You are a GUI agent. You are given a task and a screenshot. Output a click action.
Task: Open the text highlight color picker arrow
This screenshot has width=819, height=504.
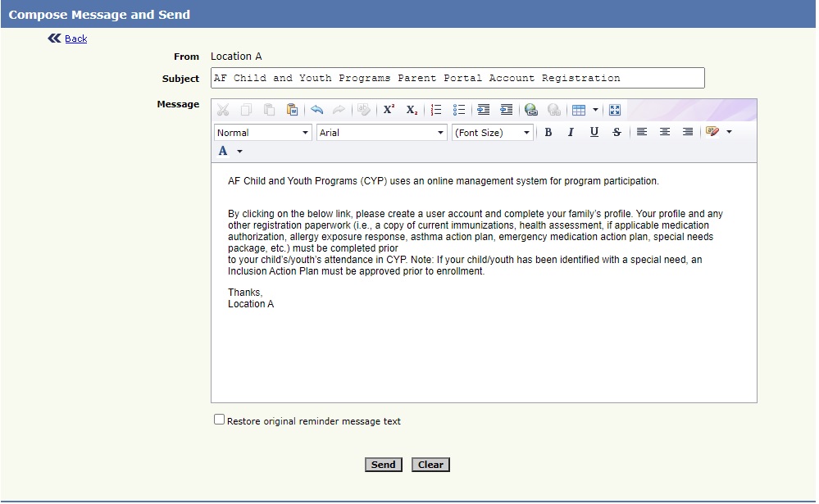point(729,133)
